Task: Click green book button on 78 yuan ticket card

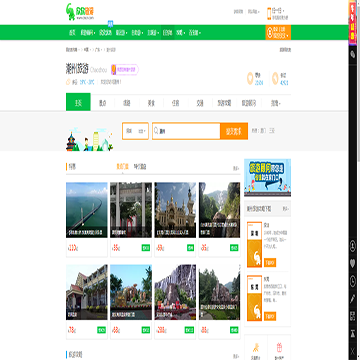Action: (x=101, y=330)
